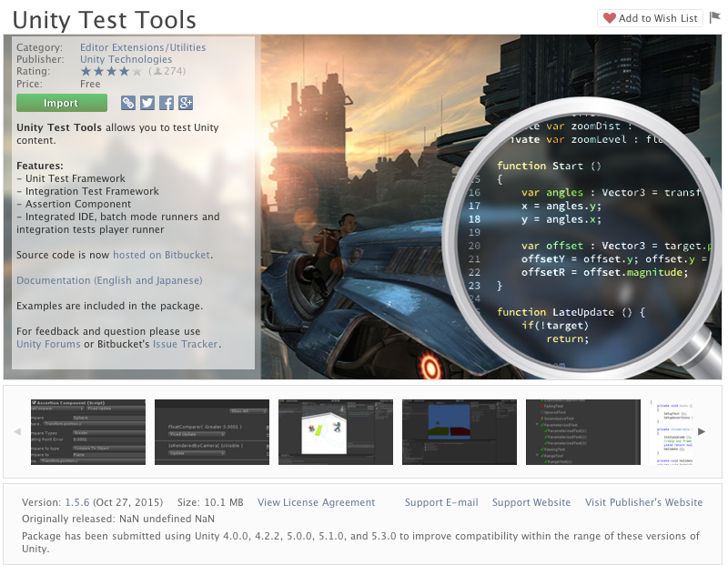Show previous screenshots with left arrow
728x565 pixels.
pos(17,432)
